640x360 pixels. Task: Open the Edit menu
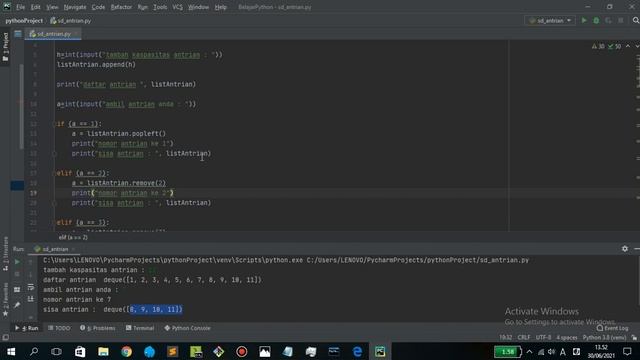point(36,7)
